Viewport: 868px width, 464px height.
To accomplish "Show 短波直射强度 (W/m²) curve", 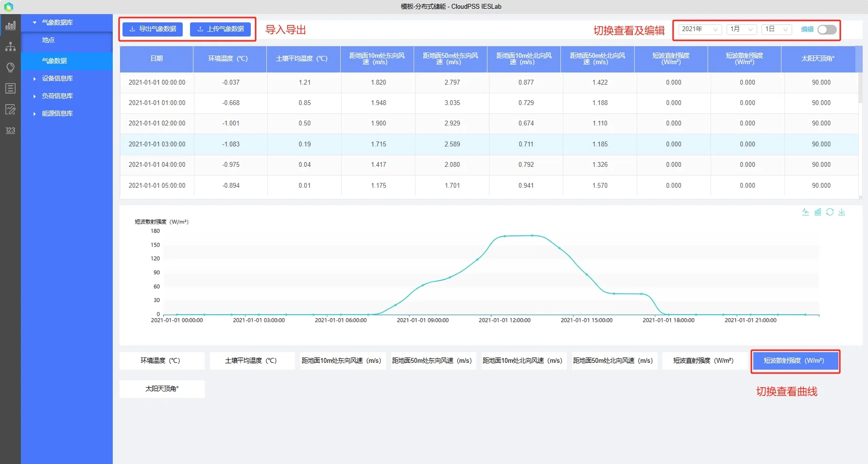I will (x=705, y=361).
